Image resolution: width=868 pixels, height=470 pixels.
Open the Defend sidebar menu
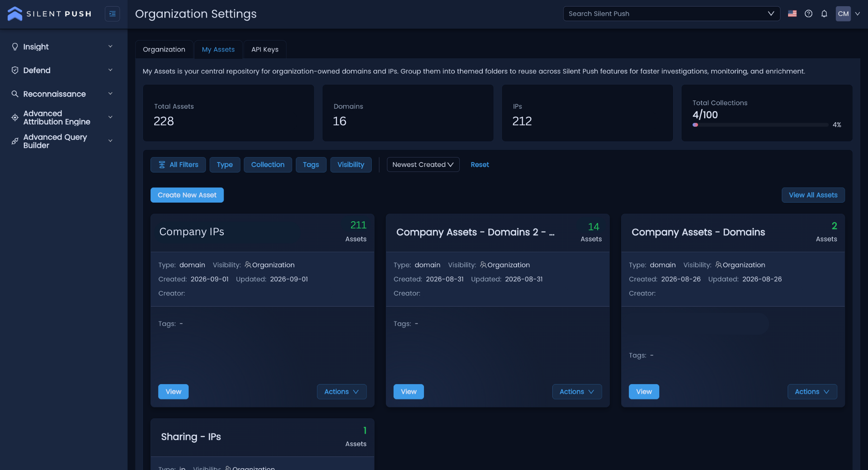point(62,70)
